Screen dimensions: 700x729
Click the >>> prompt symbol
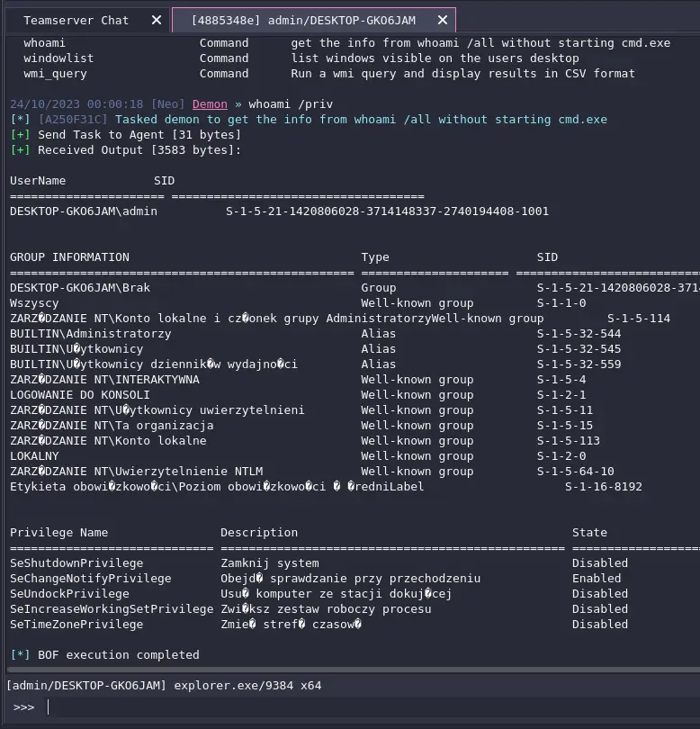pyautogui.click(x=23, y=706)
